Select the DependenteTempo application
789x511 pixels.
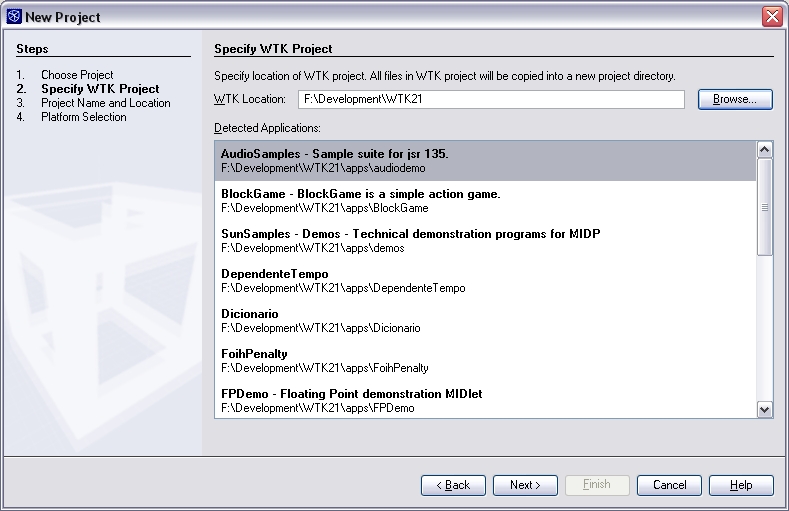click(485, 281)
